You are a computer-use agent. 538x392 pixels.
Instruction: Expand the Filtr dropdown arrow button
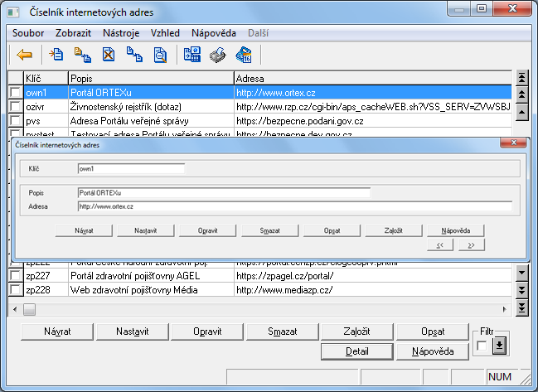[498, 345]
